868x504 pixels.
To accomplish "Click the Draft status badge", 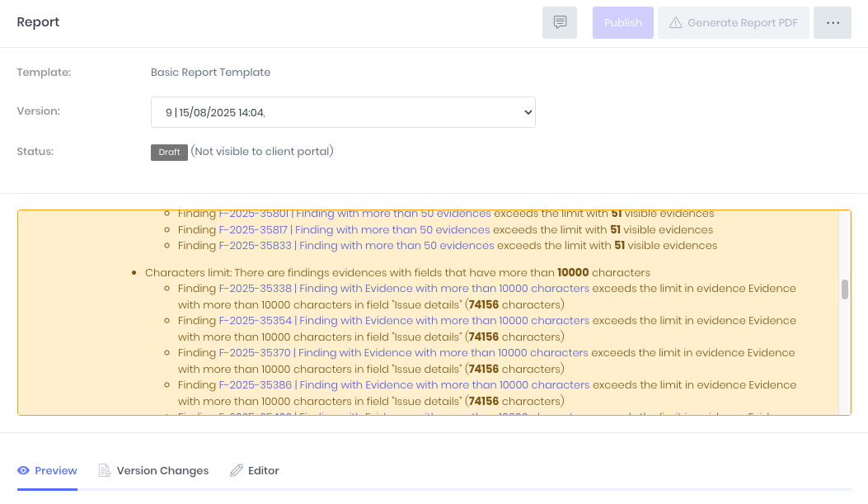I will click(169, 153).
